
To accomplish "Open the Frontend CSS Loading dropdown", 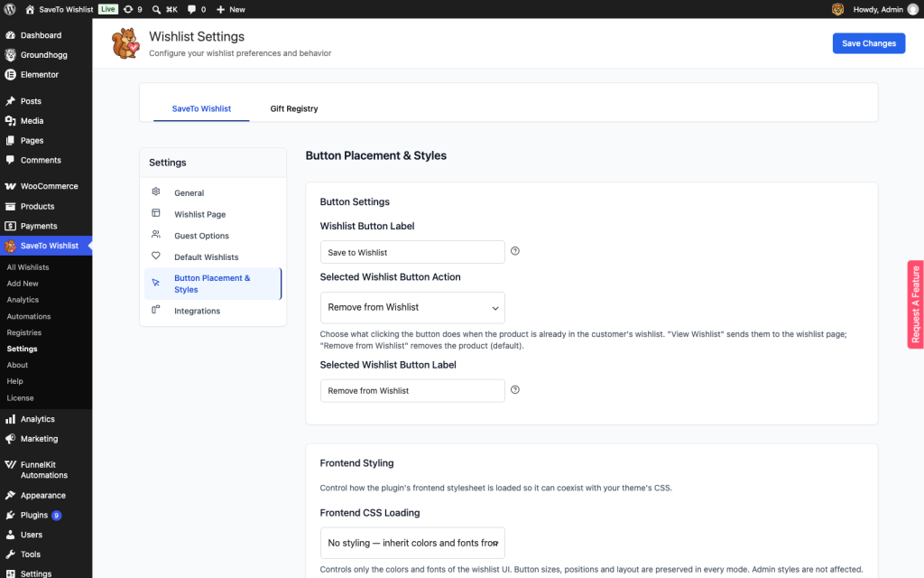I will [x=412, y=543].
